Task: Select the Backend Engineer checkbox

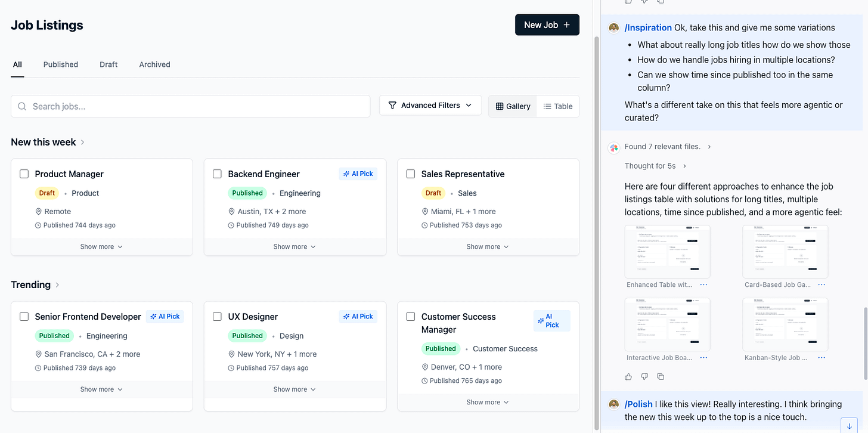Action: pyautogui.click(x=217, y=174)
